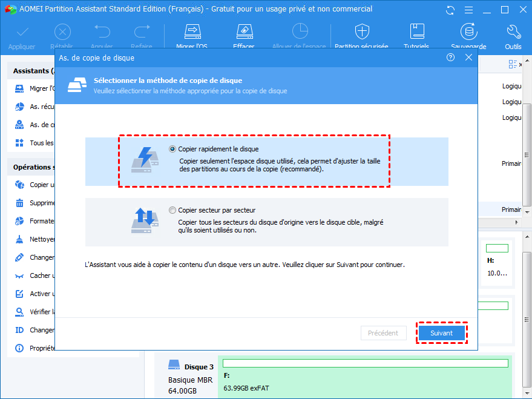Click the Assistants panel header
532x399 pixels.
click(31, 71)
